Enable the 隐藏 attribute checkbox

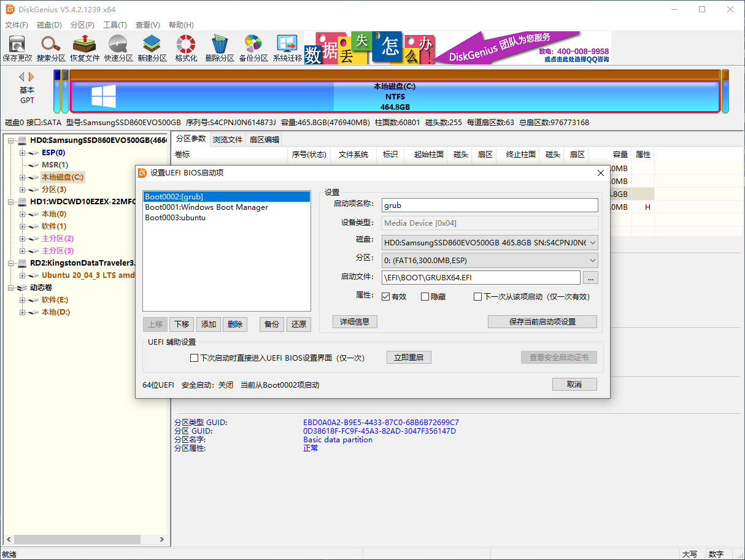tap(425, 297)
